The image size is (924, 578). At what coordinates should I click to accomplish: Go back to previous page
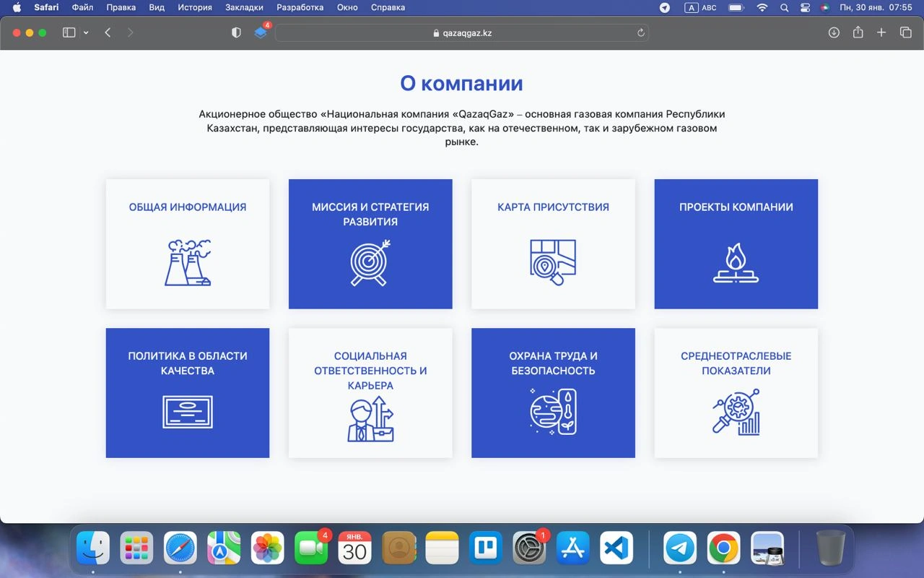point(108,33)
